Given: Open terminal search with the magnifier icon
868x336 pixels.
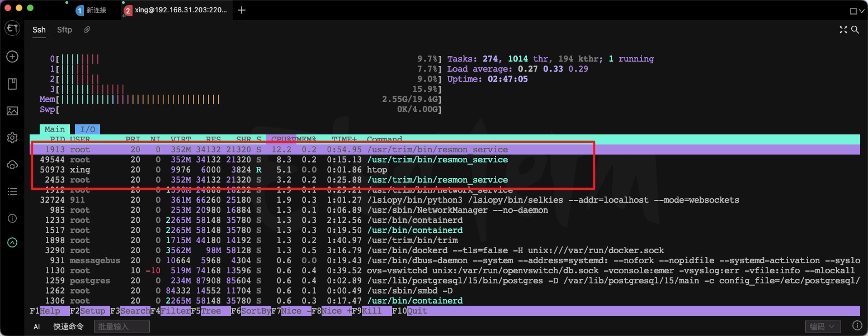Looking at the screenshot, I should [855, 30].
